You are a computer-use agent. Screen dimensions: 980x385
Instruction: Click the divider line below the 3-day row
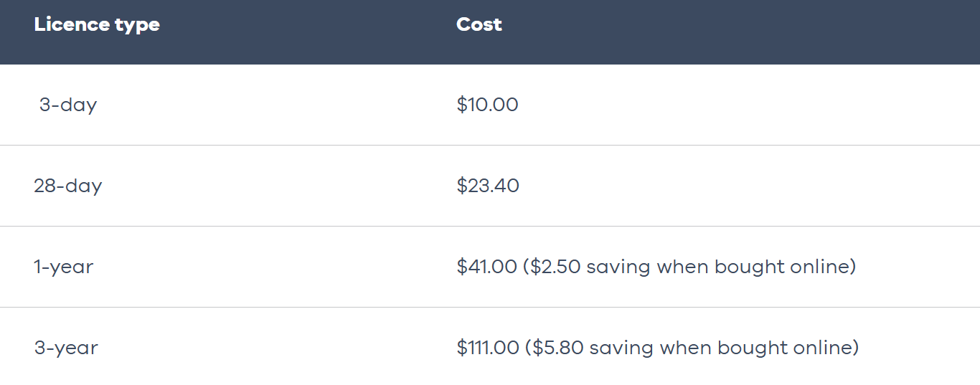click(x=490, y=145)
